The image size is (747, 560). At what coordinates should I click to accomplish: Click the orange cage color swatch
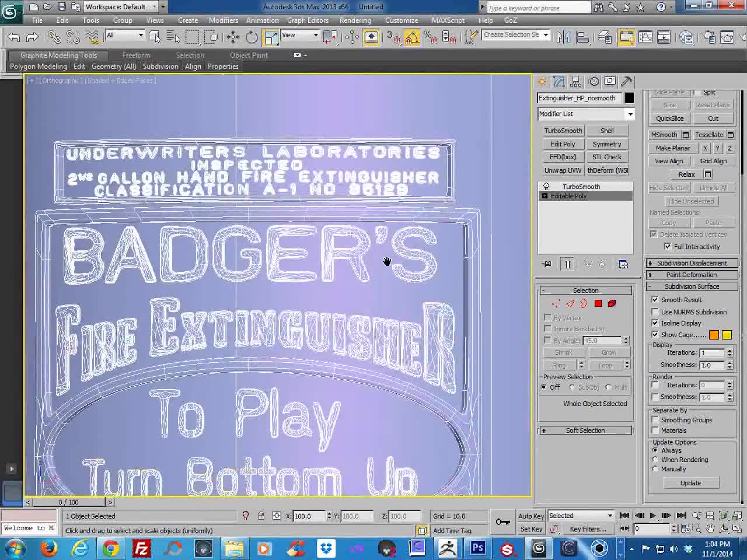(714, 335)
